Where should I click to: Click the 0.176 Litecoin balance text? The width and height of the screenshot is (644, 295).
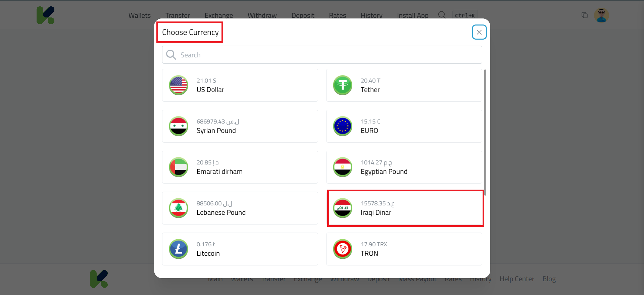tap(206, 244)
